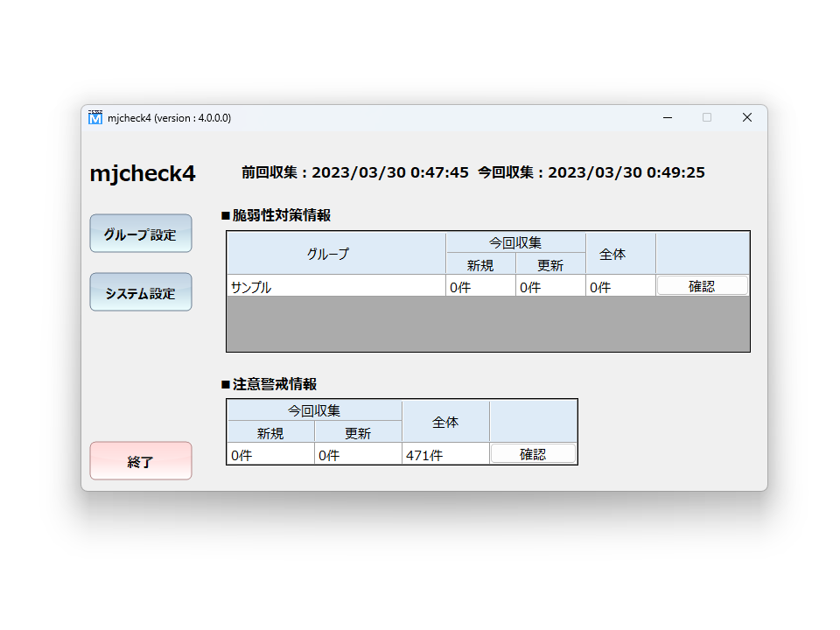
Task: Select the 新規 0件 cell for サンプル
Action: tap(479, 284)
